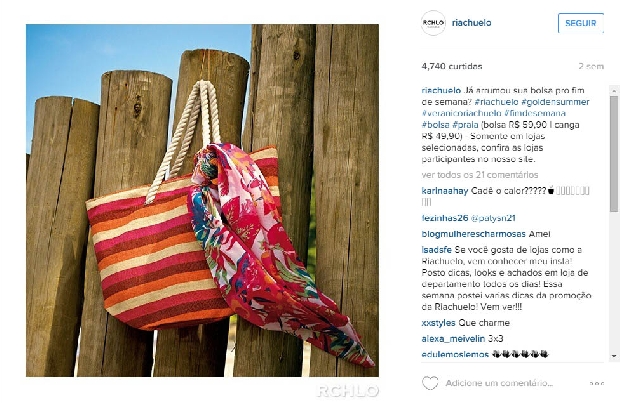Open alexa_meivelin commenter profile
The image size is (620, 403).
click(x=453, y=339)
